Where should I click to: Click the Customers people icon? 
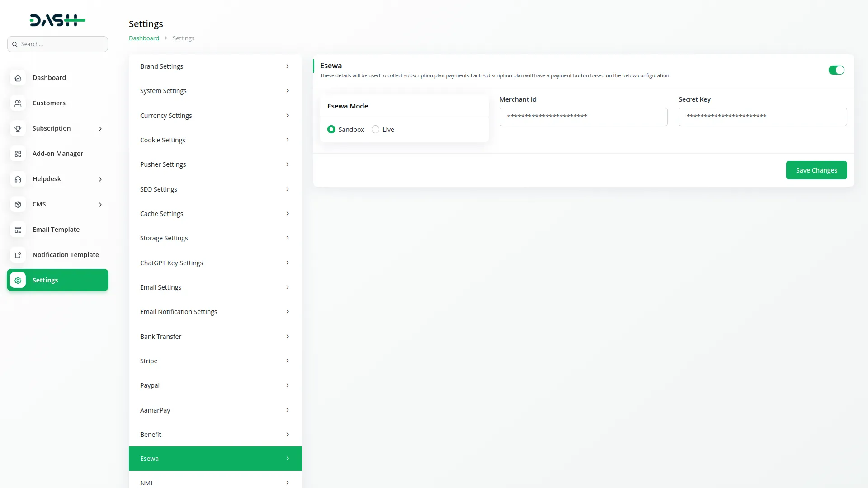pos(18,103)
